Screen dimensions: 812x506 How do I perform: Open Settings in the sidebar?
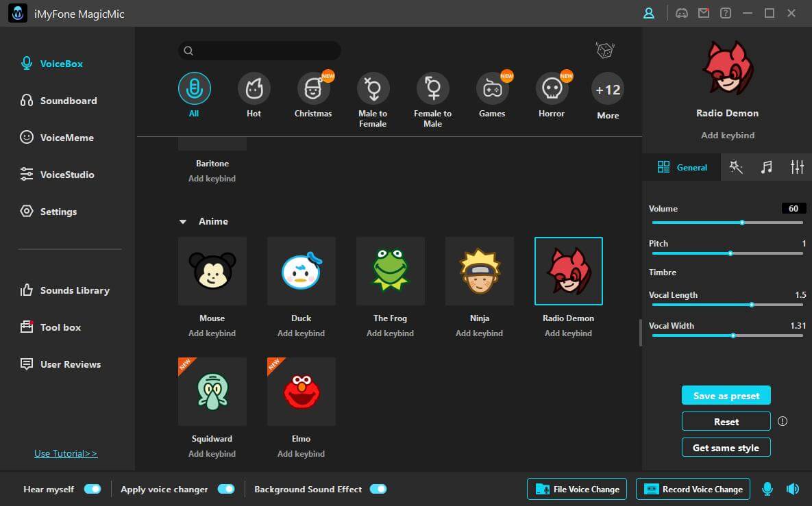[x=49, y=212]
